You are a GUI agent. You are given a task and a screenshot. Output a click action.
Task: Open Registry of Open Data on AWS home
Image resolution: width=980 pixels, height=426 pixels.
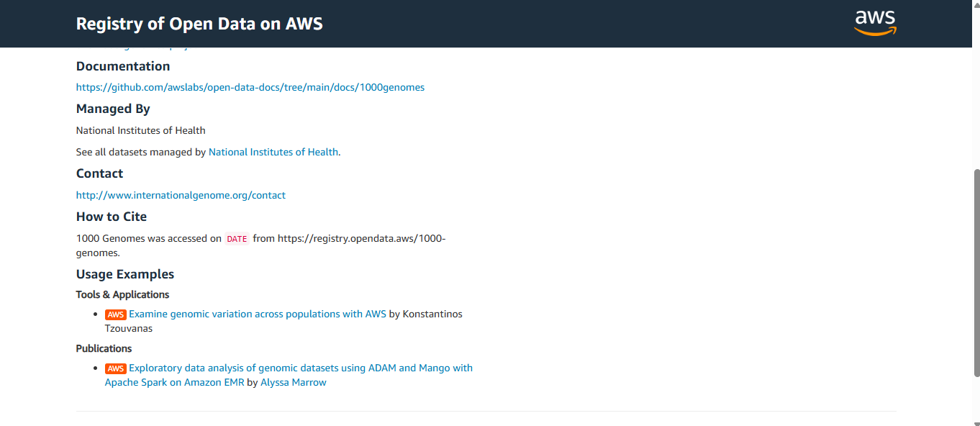(199, 24)
